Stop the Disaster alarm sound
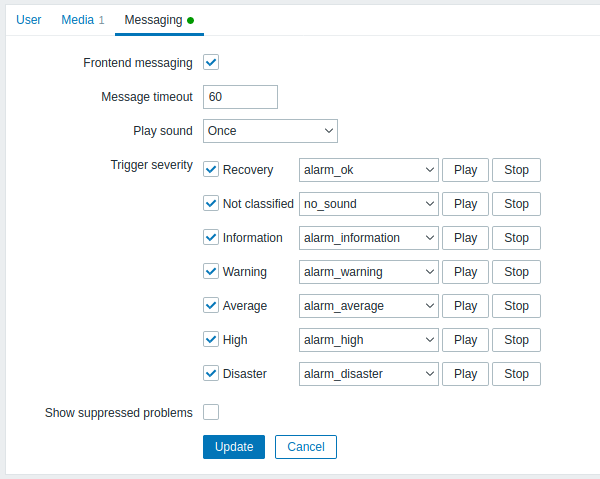 click(516, 374)
